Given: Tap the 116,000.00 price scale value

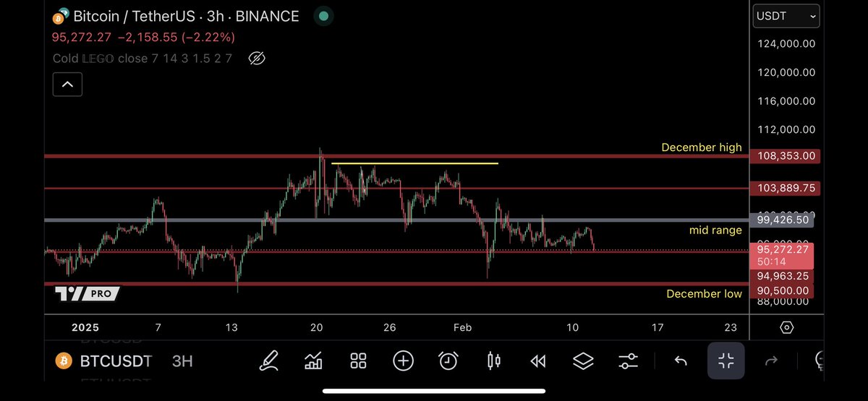Looking at the screenshot, I should click(786, 100).
